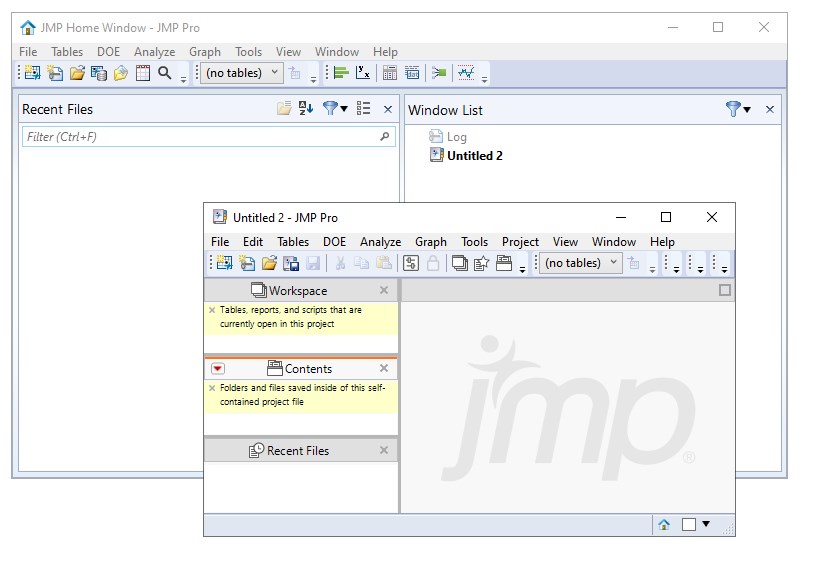Close the Recent Files panel in Home Window

388,109
